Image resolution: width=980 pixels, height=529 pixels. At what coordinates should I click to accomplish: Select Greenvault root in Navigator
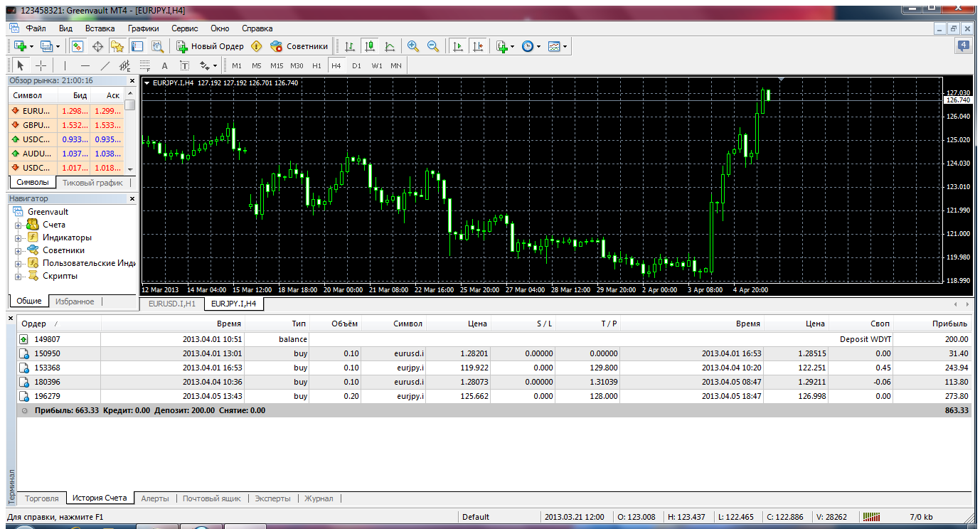click(48, 212)
